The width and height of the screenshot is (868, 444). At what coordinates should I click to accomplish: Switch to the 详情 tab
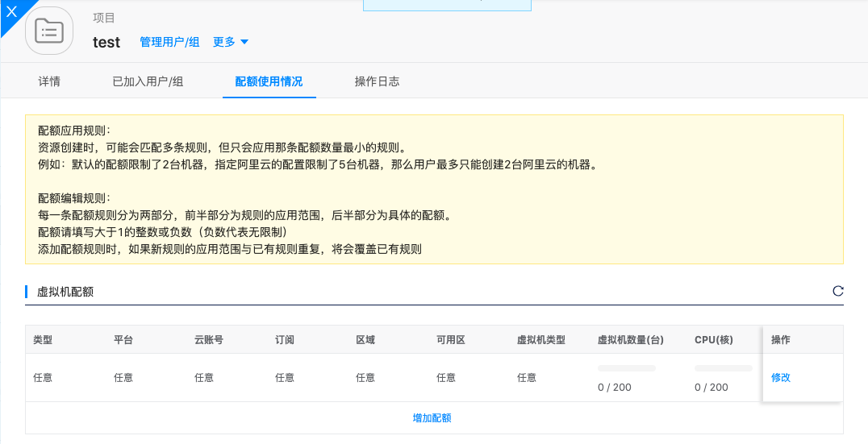pos(49,81)
